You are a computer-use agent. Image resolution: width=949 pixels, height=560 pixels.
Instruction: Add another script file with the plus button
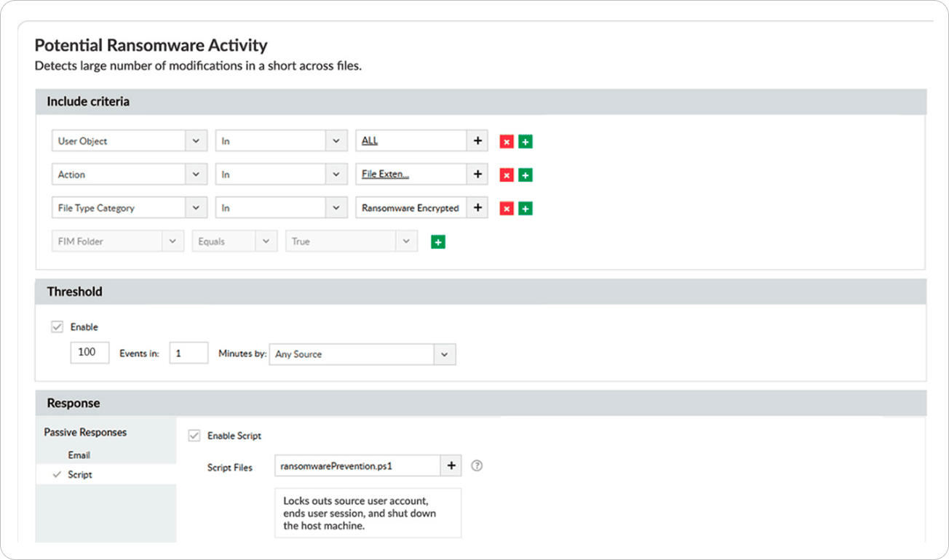pyautogui.click(x=451, y=465)
